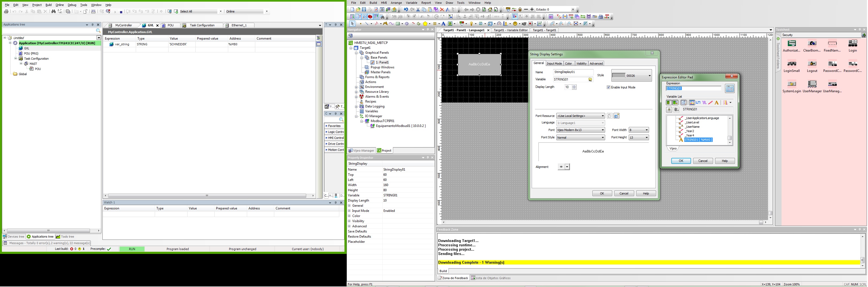Image resolution: width=868 pixels, height=287 pixels.
Task: Click Cancel in String Display Settings dialog
Action: pos(624,194)
